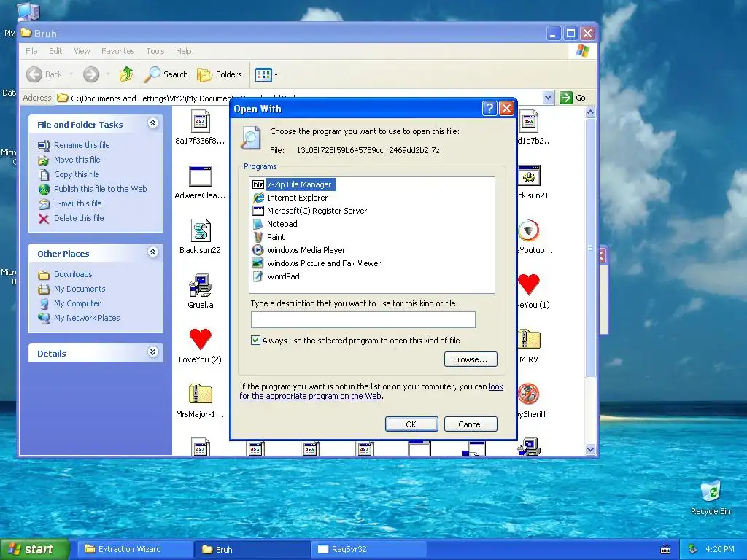The image size is (747, 560).
Task: Confirm Open With dialog with OK
Action: pos(411,424)
